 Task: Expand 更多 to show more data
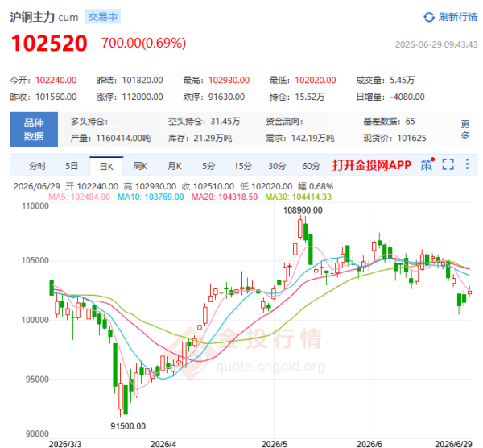[x=465, y=130]
